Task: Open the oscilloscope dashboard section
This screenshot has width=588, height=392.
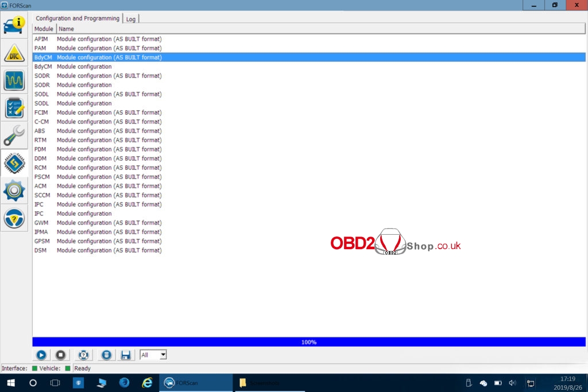Action: pos(14,80)
